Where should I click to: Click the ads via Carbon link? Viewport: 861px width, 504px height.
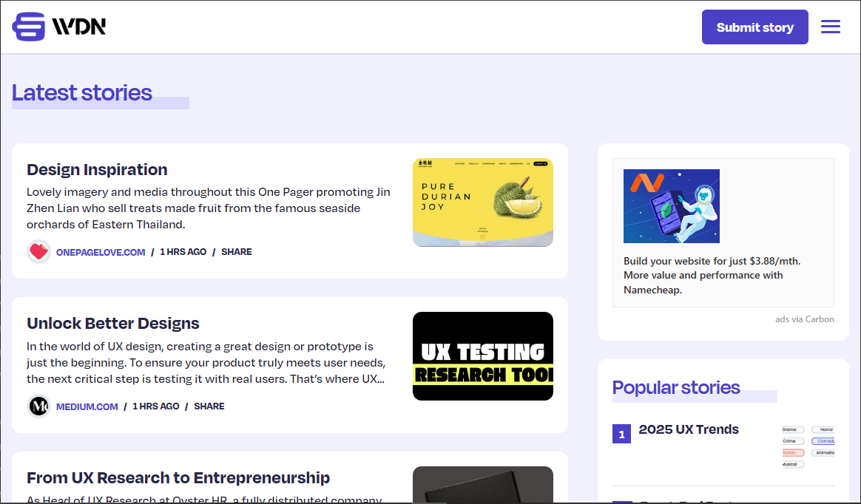805,319
